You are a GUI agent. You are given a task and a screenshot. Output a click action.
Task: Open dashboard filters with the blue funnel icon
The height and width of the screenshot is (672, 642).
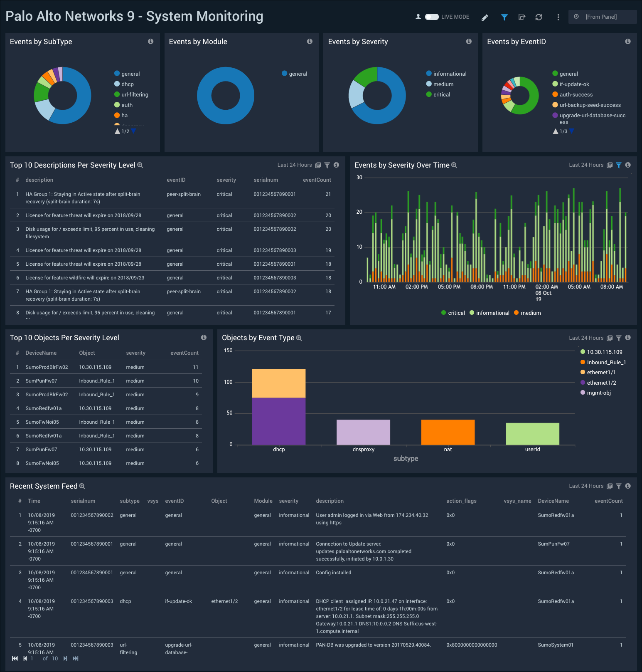(x=504, y=17)
